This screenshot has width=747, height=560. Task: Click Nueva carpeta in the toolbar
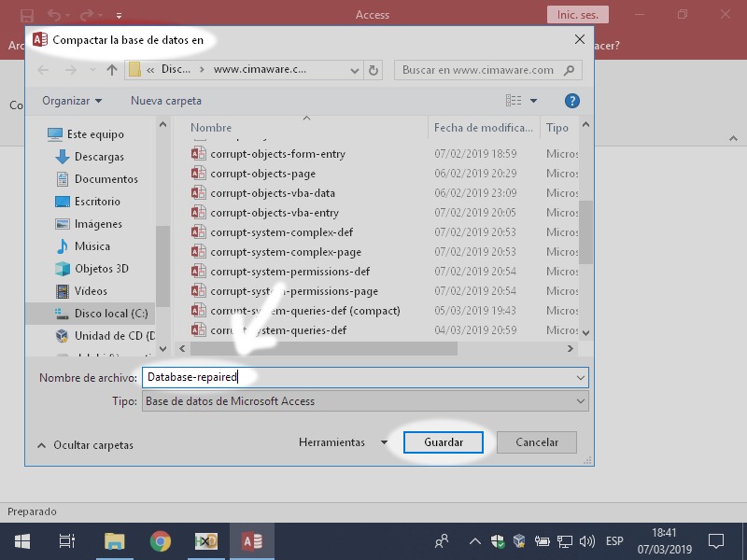(x=165, y=101)
